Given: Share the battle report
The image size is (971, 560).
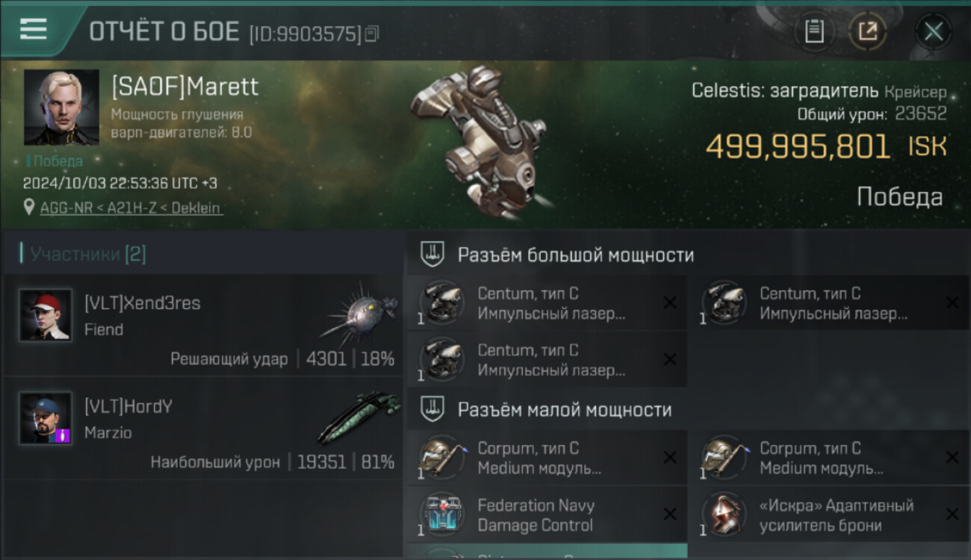Looking at the screenshot, I should point(868,31).
